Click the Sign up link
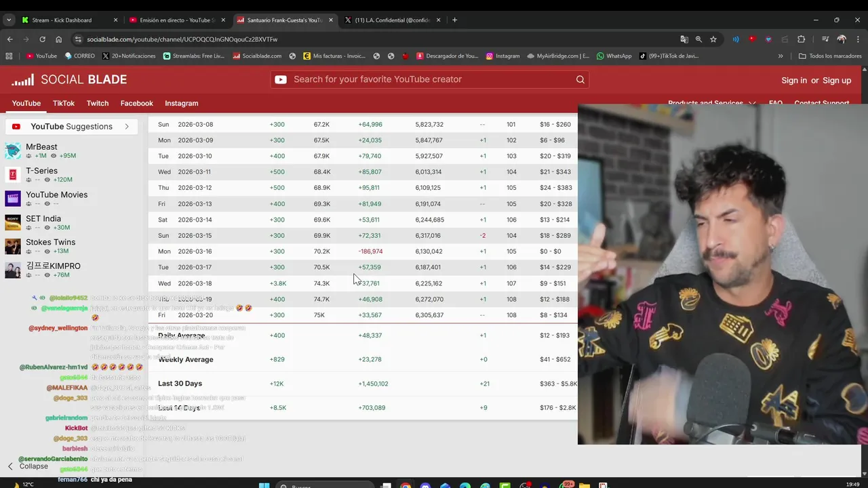The width and height of the screenshot is (868, 488). click(837, 80)
